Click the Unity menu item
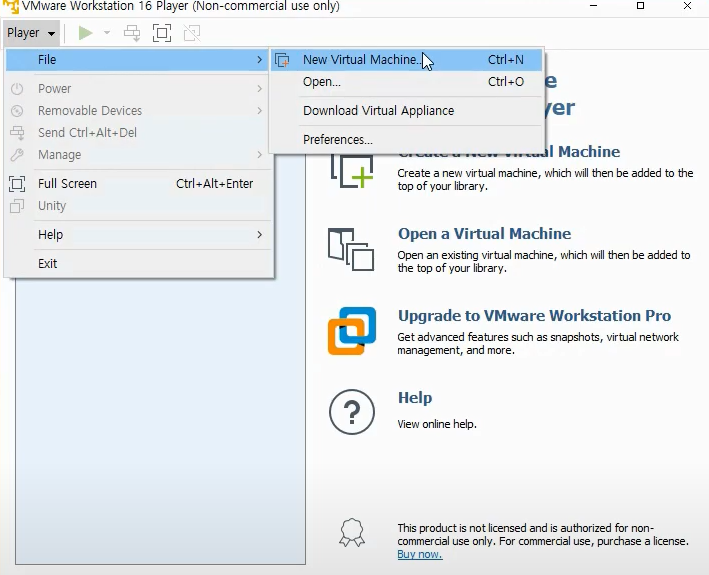The width and height of the screenshot is (709, 575). (x=138, y=206)
